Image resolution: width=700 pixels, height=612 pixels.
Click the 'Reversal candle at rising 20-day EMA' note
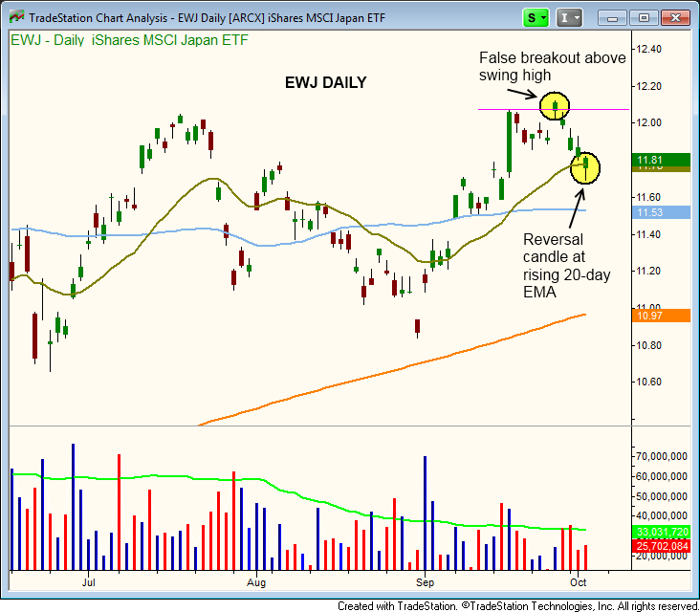[x=566, y=266]
